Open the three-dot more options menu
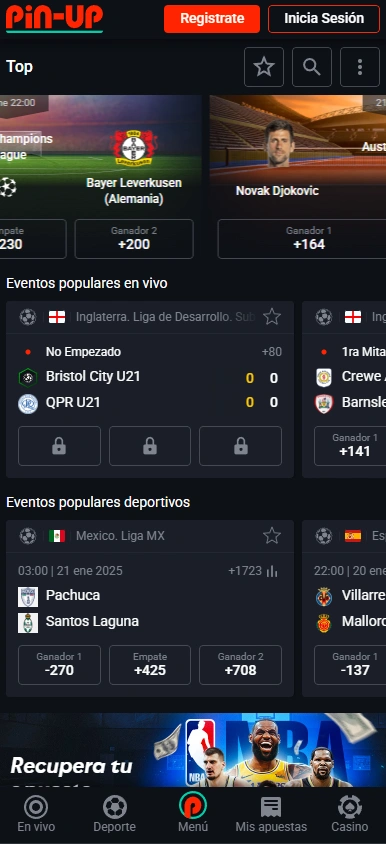The image size is (386, 844). pos(360,67)
